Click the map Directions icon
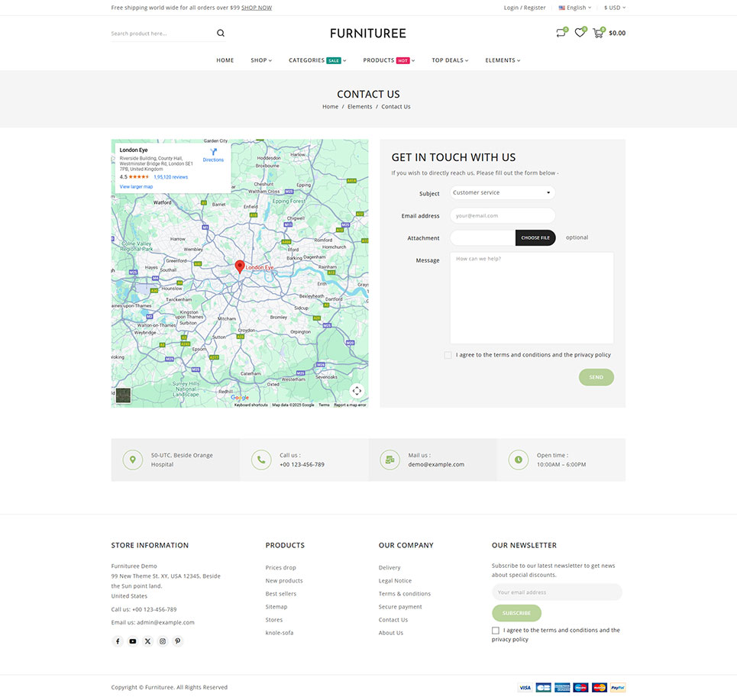 (213, 152)
